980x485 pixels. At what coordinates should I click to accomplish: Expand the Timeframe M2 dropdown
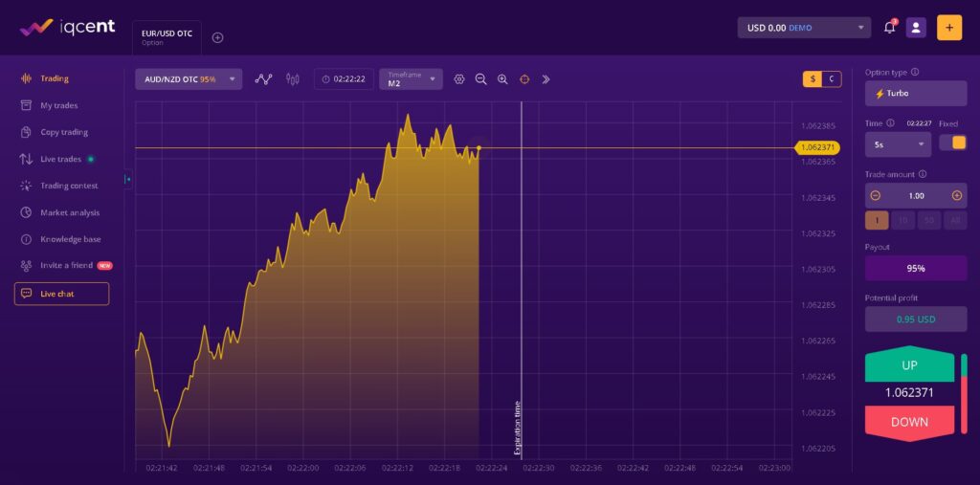(x=411, y=79)
